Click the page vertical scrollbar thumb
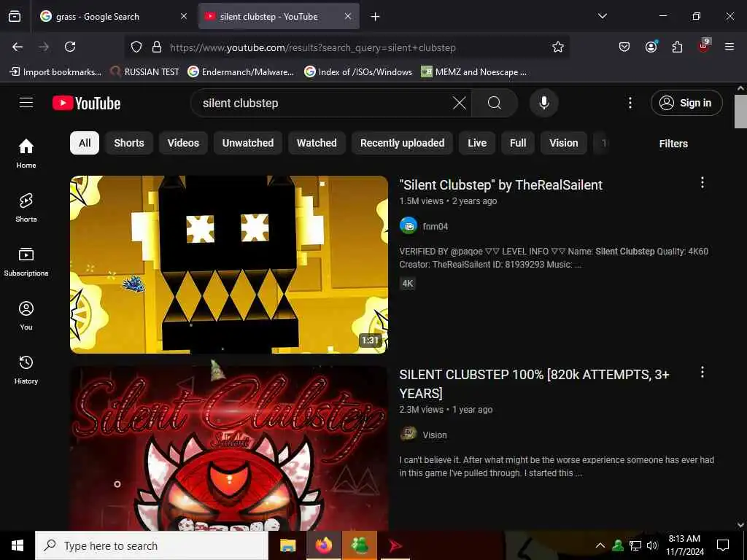Image resolution: width=747 pixels, height=560 pixels. tap(740, 112)
